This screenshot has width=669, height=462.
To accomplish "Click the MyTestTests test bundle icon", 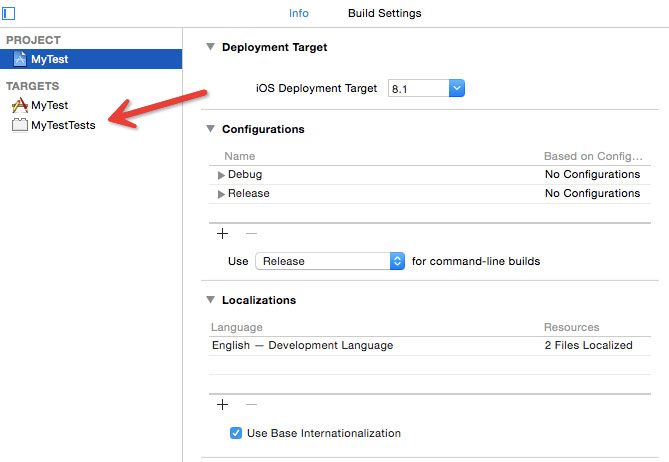I will 18,126.
